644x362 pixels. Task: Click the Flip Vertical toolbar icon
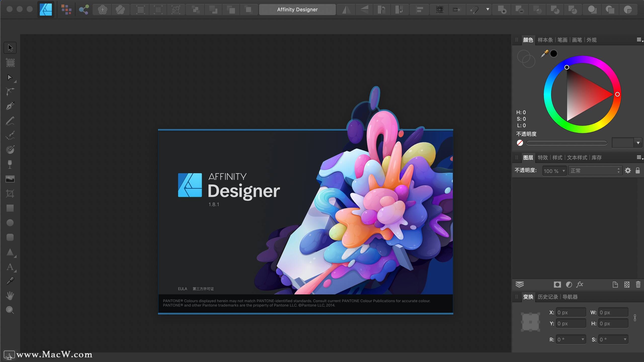point(364,10)
